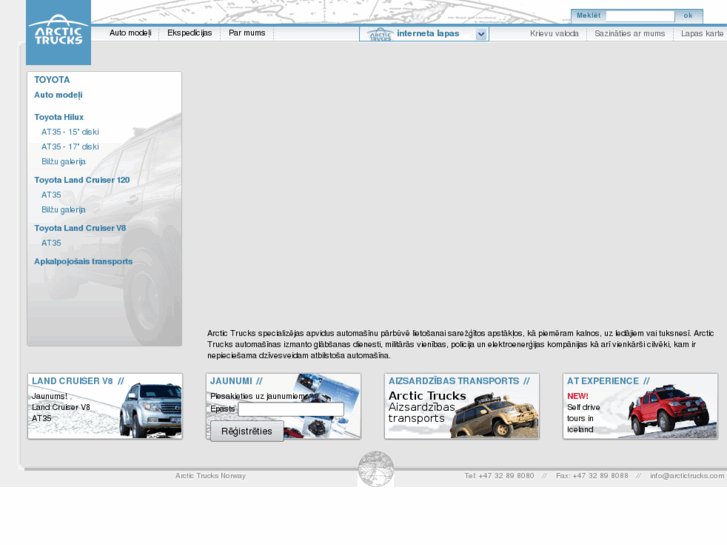This screenshot has height=545, width=727.
Task: Select the TOYOTA sidebar heading
Action: pyautogui.click(x=52, y=80)
